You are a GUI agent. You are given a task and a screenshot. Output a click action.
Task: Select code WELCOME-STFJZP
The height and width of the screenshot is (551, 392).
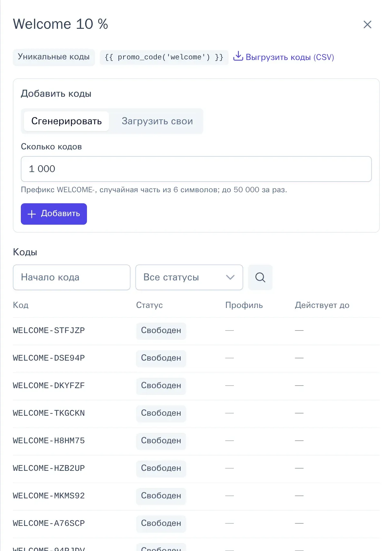[x=49, y=331]
